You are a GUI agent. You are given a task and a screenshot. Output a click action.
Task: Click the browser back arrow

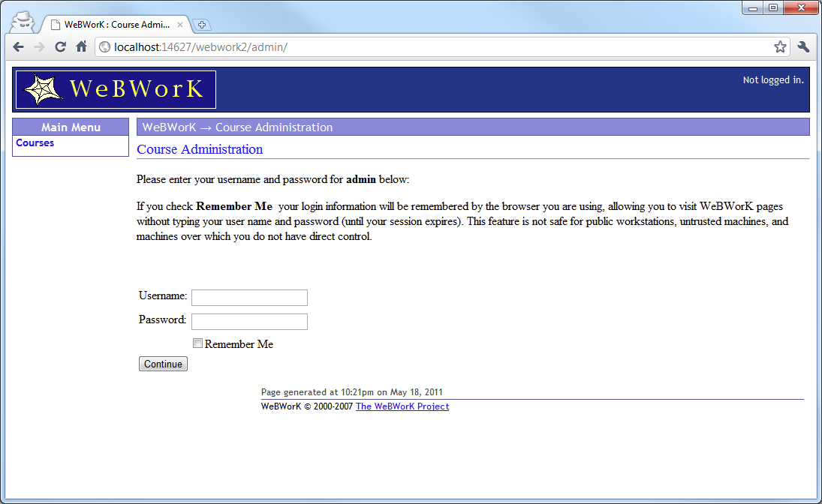[18, 47]
